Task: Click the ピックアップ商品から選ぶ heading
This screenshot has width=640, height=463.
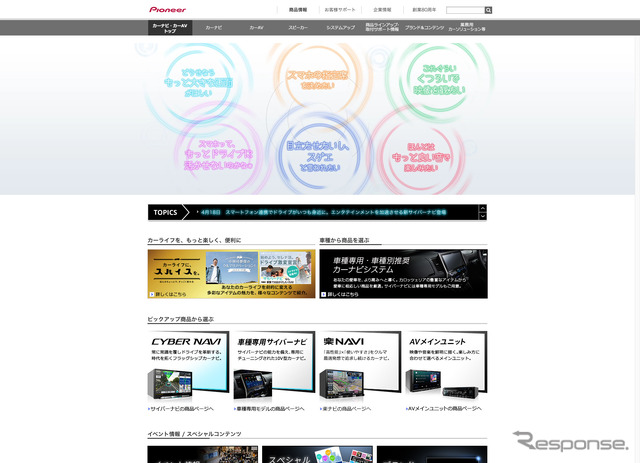Action: pos(181,319)
